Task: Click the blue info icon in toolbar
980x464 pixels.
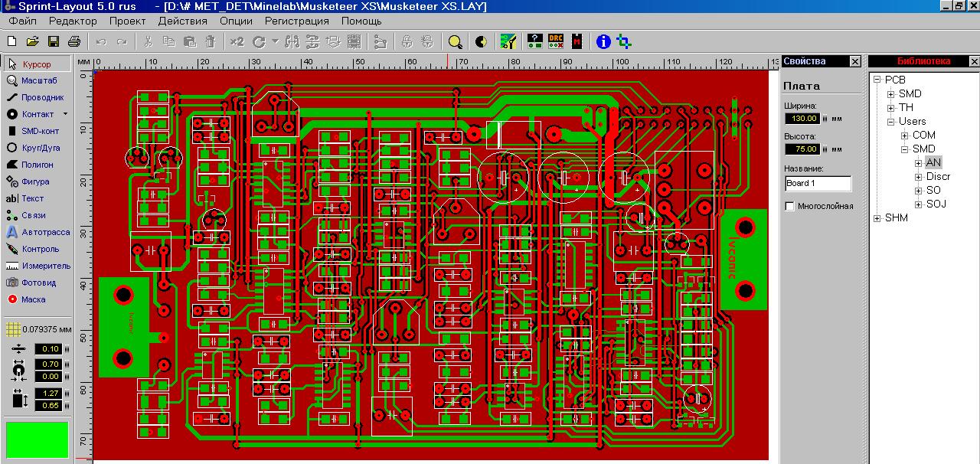Action: click(x=603, y=41)
